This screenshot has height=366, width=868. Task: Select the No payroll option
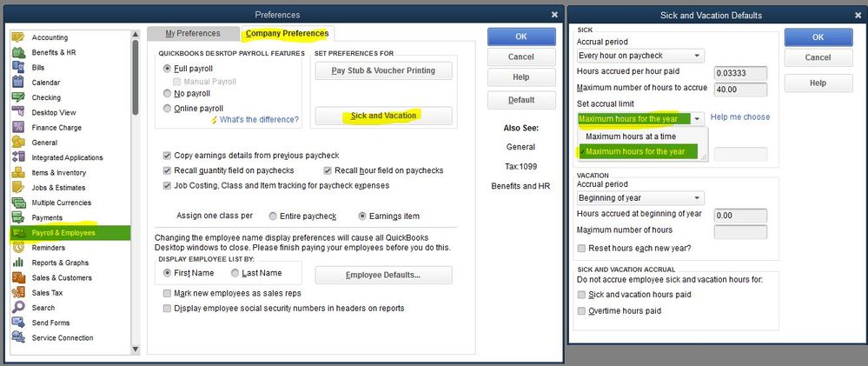click(167, 94)
